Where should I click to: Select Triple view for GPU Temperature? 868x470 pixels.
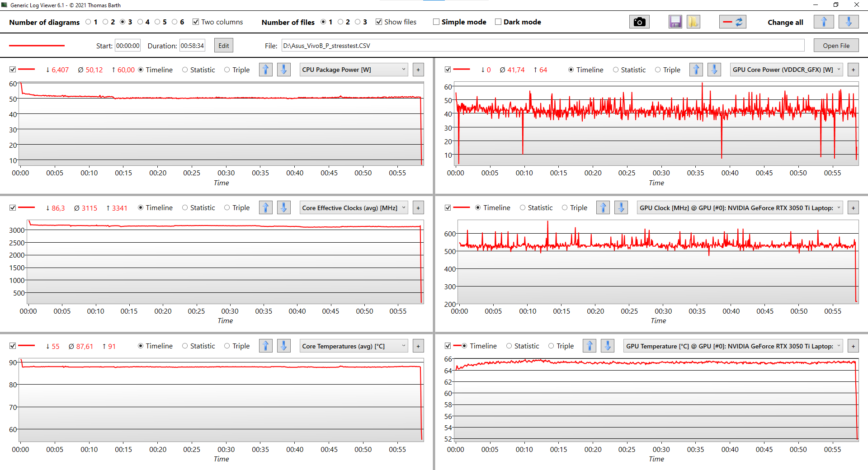tap(551, 346)
